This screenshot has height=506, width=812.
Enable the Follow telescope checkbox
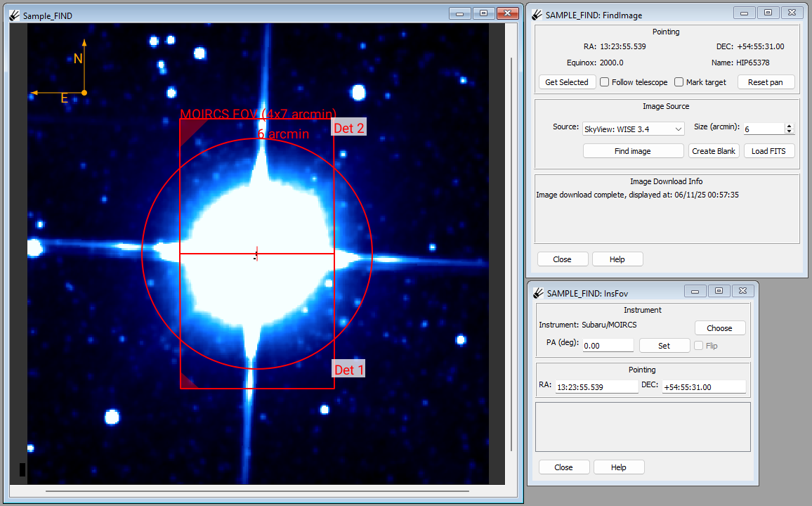[x=604, y=82]
